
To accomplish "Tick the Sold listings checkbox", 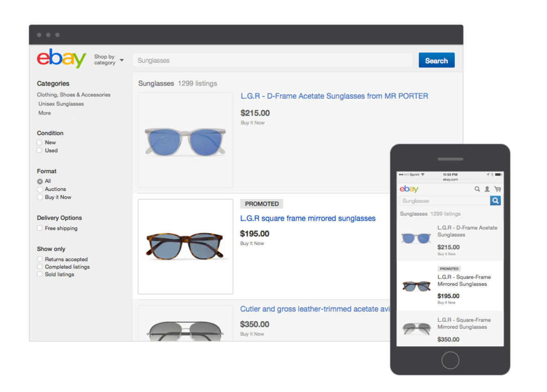I will (x=40, y=274).
